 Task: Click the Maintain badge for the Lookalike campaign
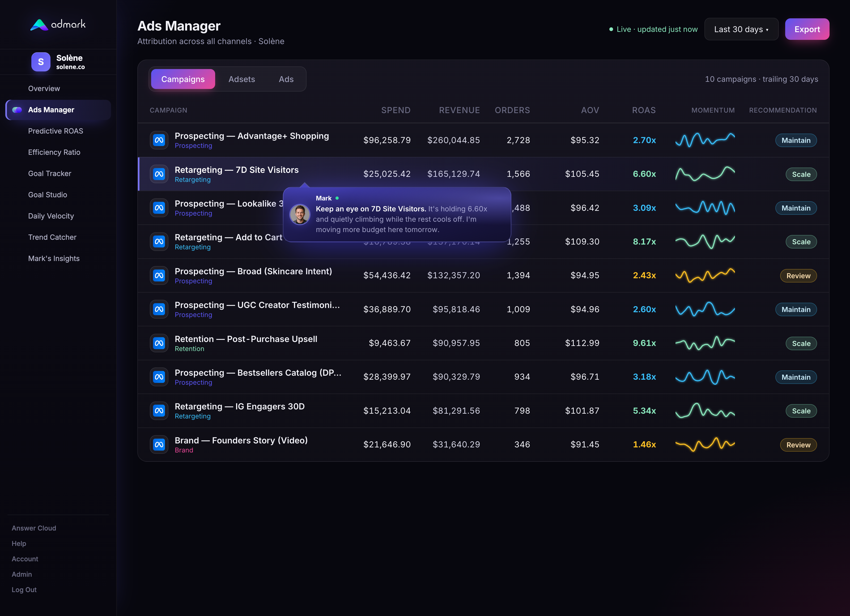(x=796, y=208)
